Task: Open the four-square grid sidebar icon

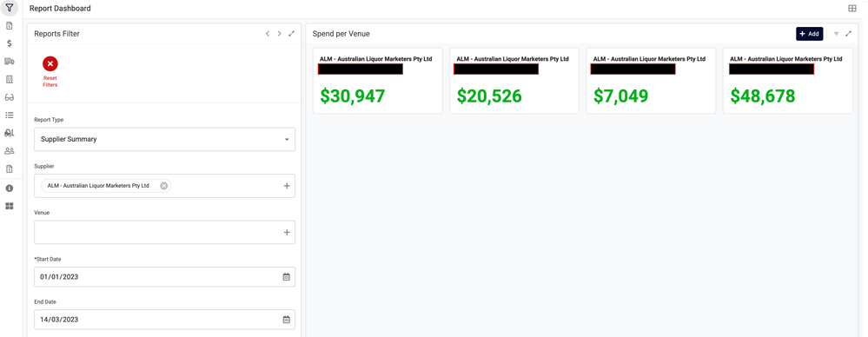Action: pos(10,206)
